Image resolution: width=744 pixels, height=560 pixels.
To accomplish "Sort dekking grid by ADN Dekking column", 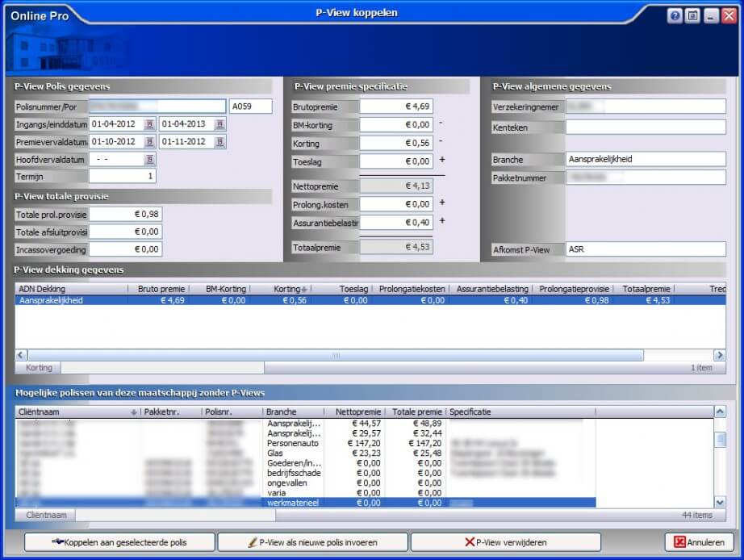I will [x=72, y=289].
